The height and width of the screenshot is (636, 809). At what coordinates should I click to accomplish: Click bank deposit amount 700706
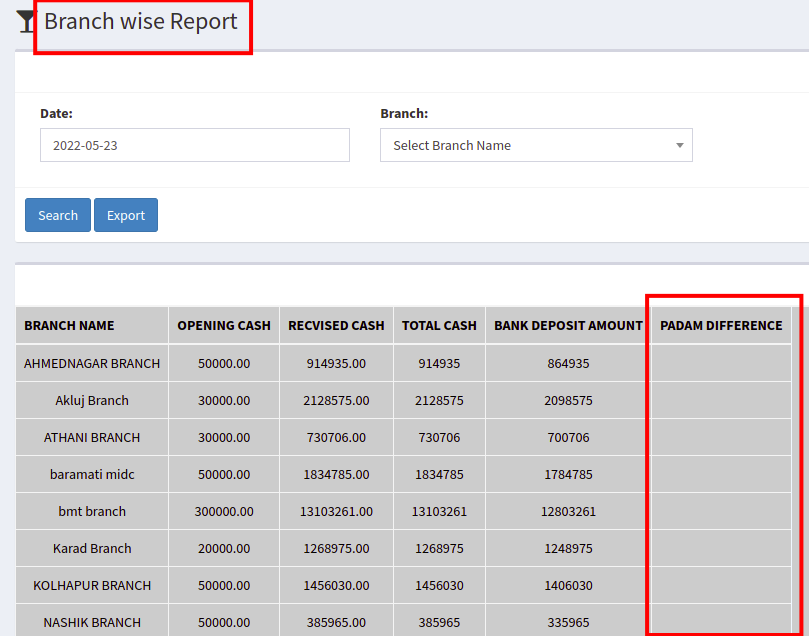click(x=568, y=437)
